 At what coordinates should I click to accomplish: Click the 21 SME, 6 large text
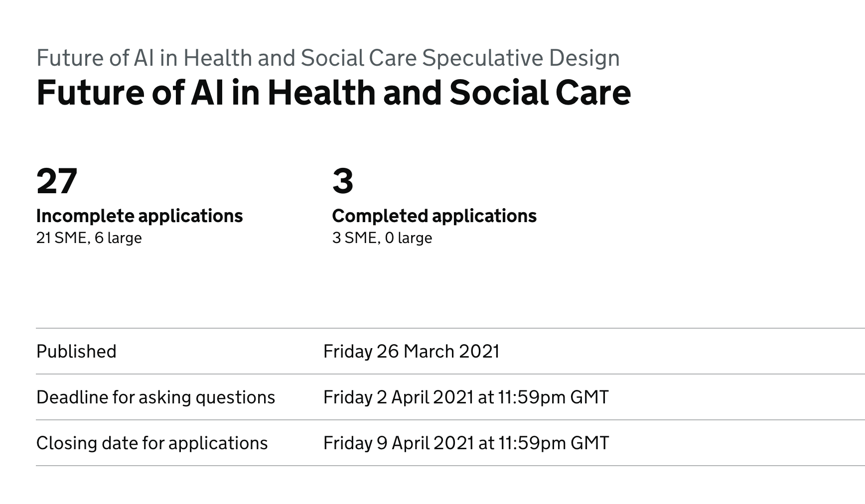(89, 238)
